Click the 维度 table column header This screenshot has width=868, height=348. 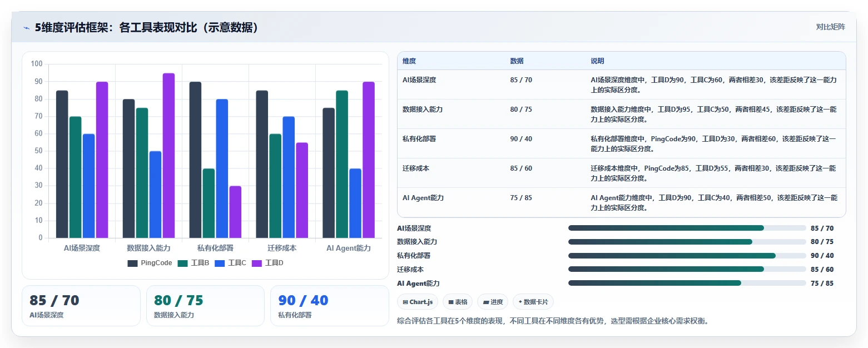[409, 61]
